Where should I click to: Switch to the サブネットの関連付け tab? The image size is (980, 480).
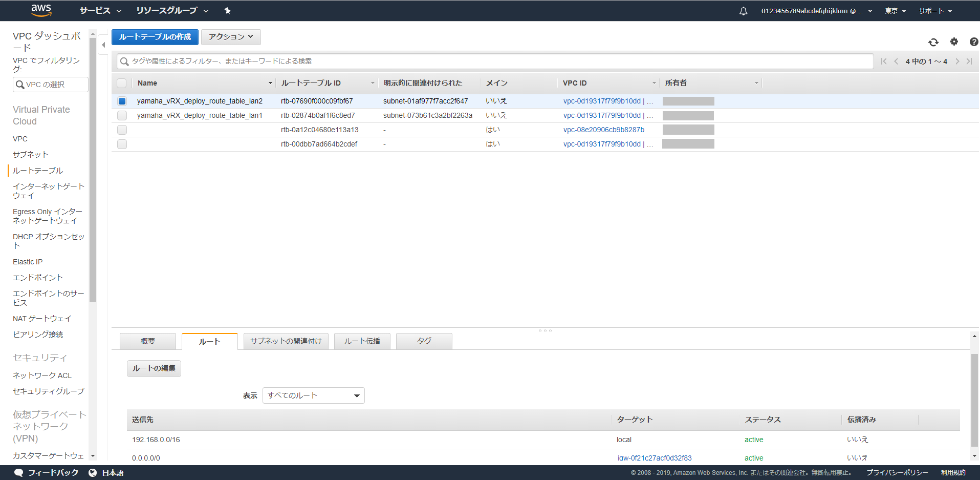286,341
